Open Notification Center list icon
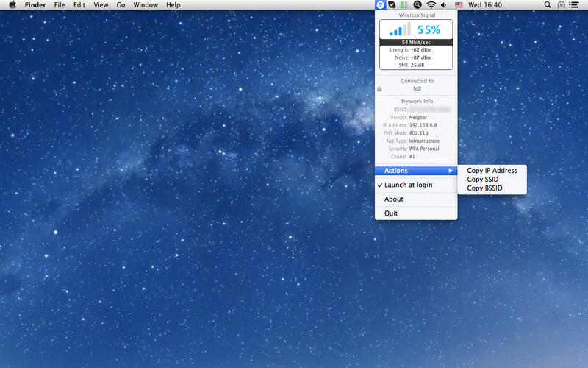 coord(575,5)
